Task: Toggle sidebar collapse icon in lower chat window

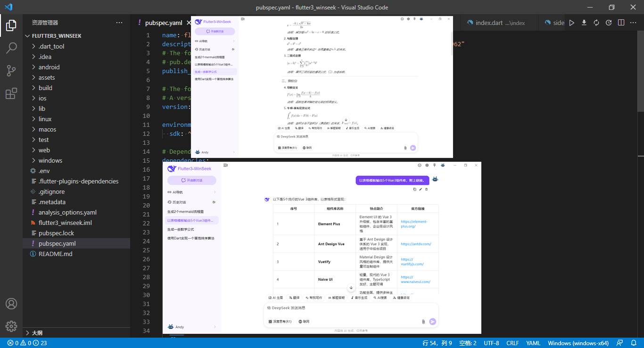Action: (226, 166)
